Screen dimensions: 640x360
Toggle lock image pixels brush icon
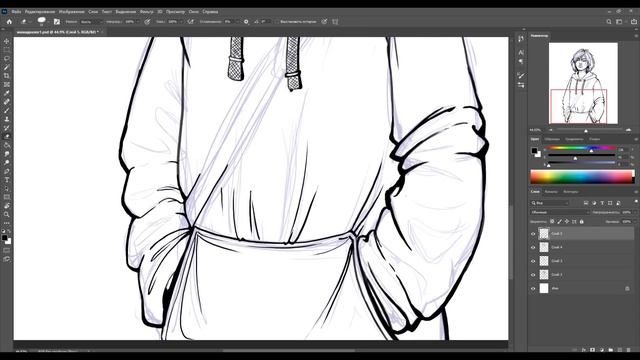[560, 222]
